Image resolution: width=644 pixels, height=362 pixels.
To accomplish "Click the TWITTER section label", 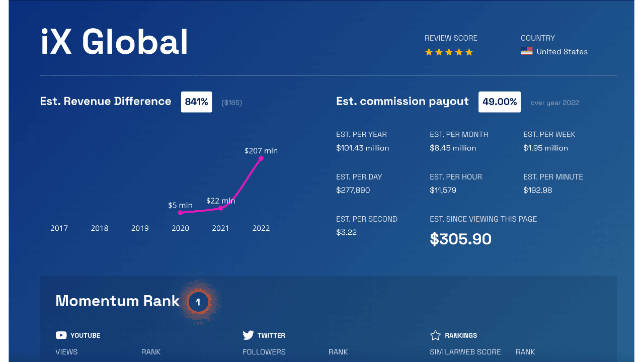I will 271,335.
